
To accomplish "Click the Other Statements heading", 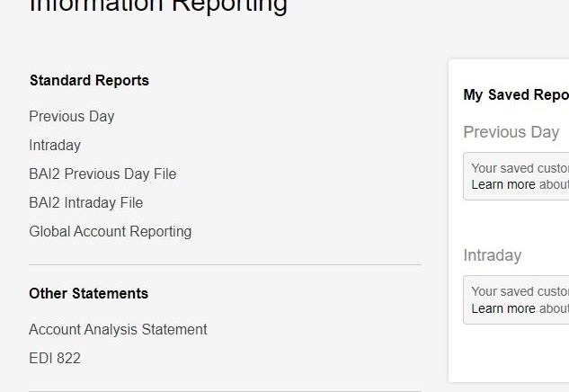I will (x=89, y=293).
